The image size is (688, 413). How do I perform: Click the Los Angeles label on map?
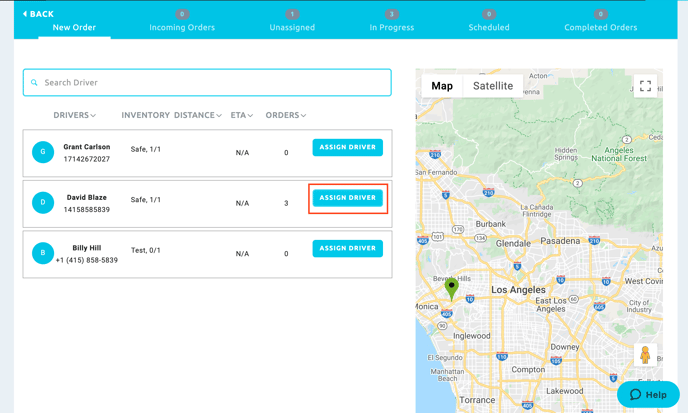[518, 290]
